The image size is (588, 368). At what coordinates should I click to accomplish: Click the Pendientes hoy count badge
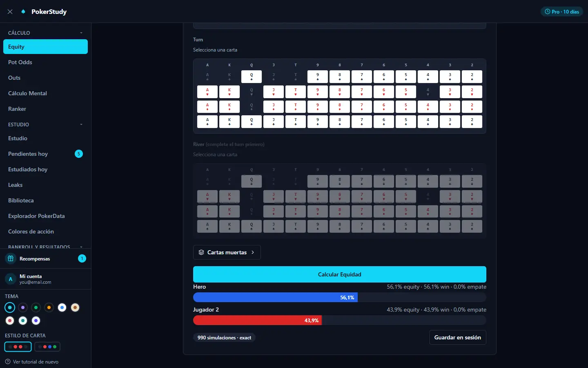click(79, 154)
